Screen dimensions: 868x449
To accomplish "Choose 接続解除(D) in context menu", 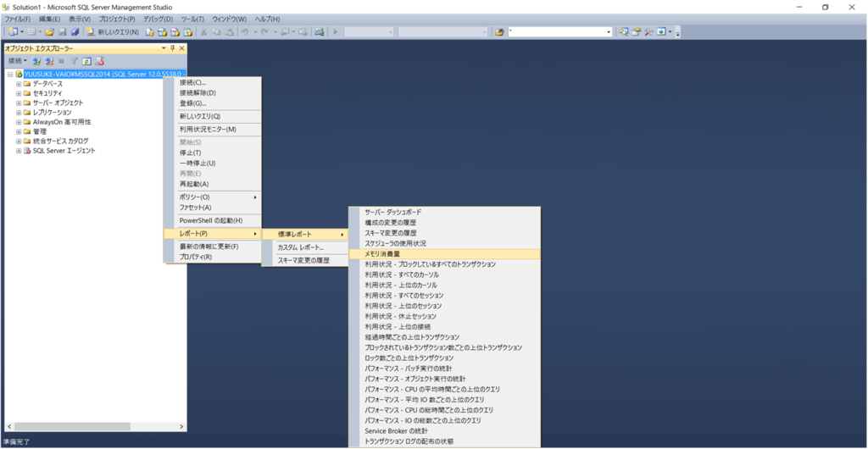I will (213, 93).
